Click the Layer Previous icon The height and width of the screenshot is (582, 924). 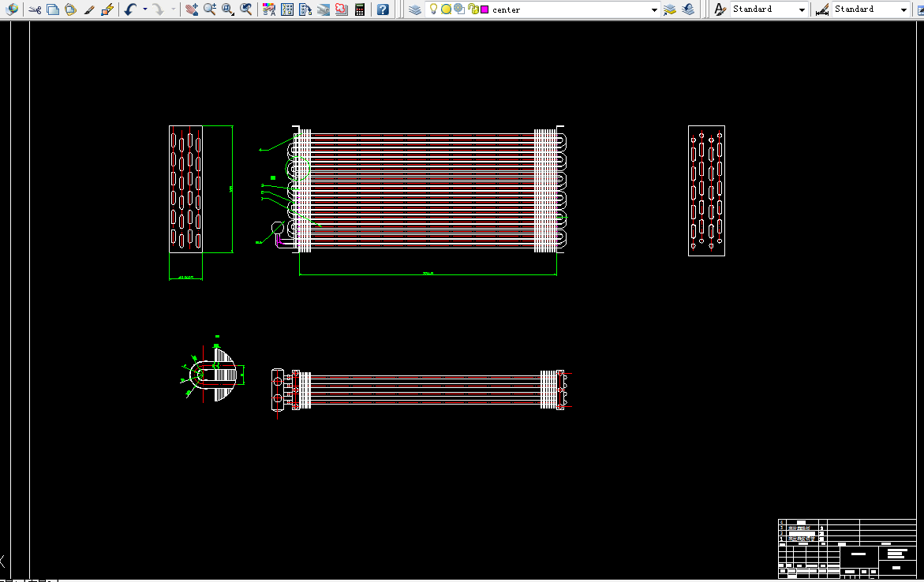tap(688, 9)
